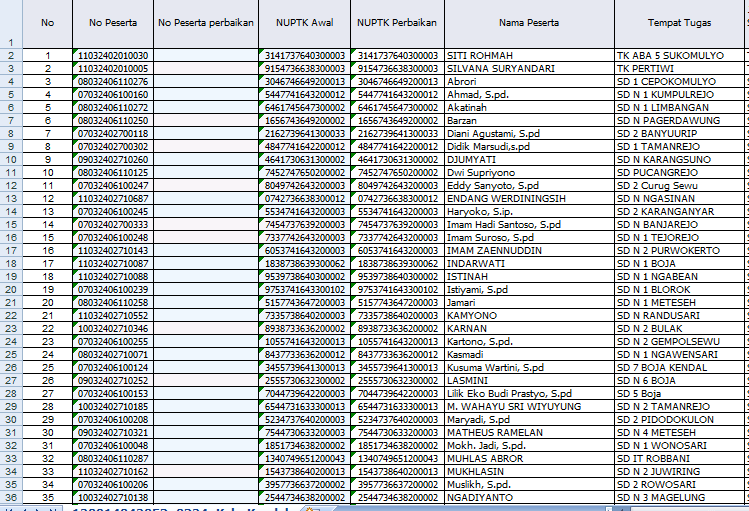
Task: Click the name cell "Diani Agustami, S.pd"
Action: pos(529,134)
